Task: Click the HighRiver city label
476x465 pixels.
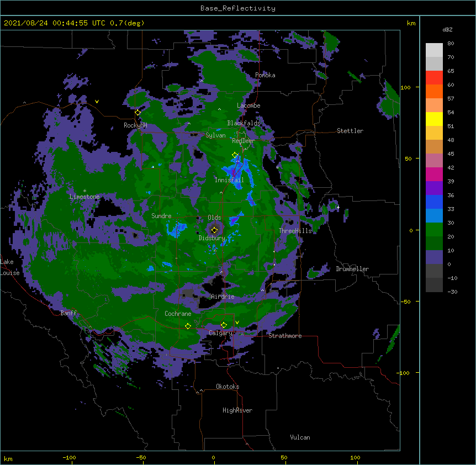Action: (x=237, y=410)
